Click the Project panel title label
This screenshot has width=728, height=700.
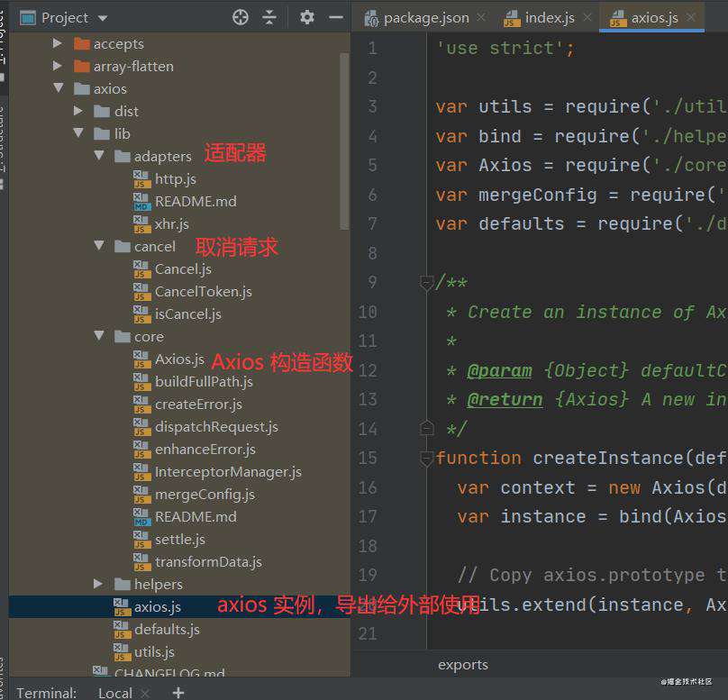tap(65, 18)
